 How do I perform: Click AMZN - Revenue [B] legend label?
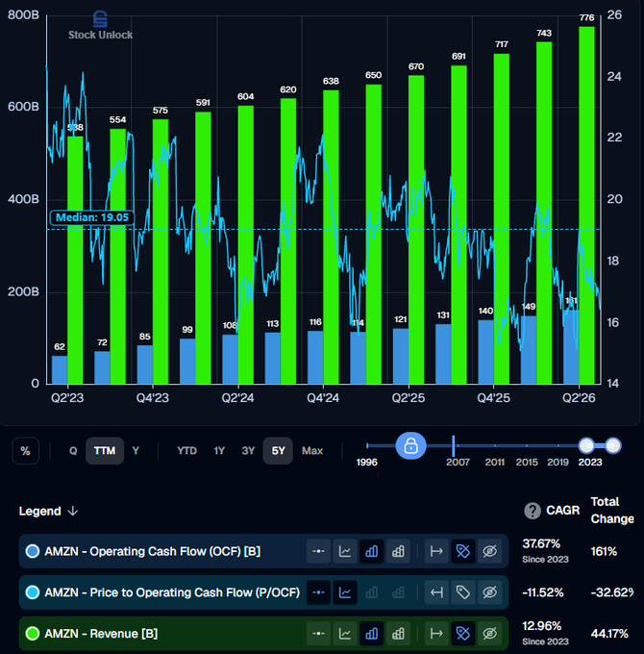tap(101, 634)
